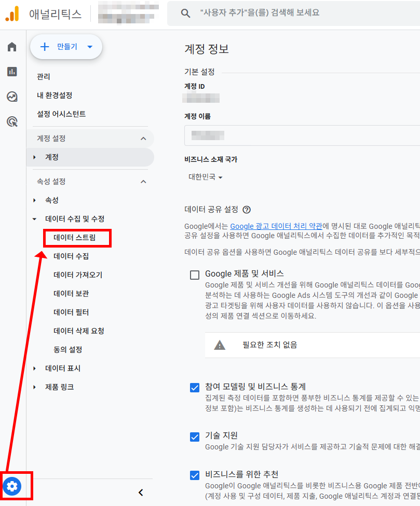Open the Home icon in left rail
The image size is (420, 506).
point(12,47)
